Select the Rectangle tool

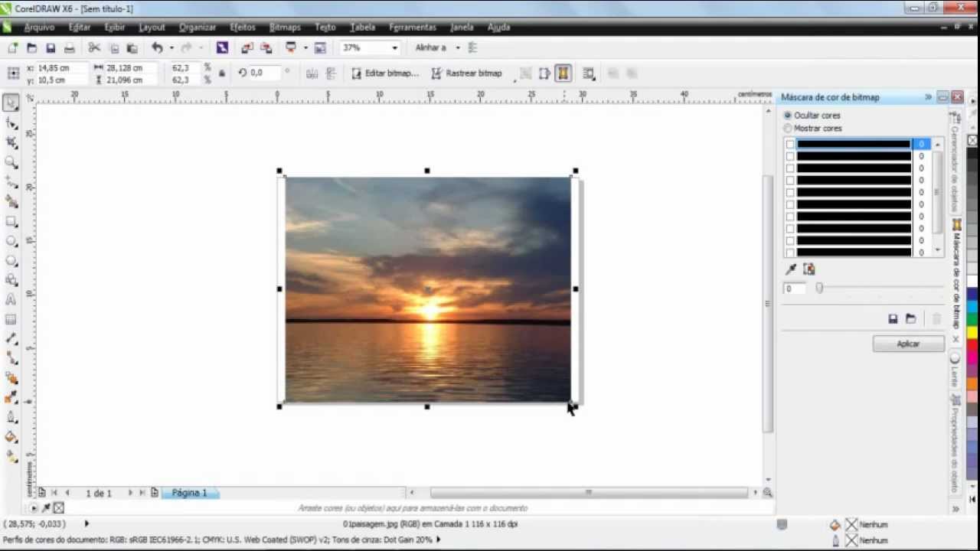[x=11, y=221]
